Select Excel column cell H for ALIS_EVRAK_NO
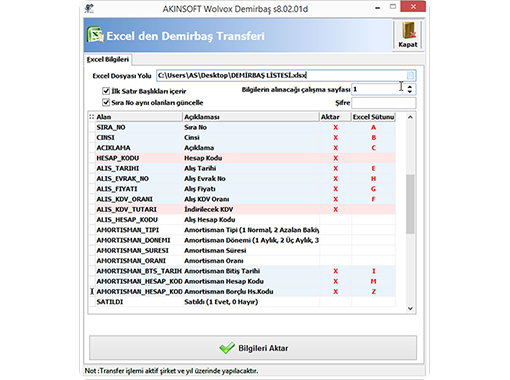 pos(373,179)
